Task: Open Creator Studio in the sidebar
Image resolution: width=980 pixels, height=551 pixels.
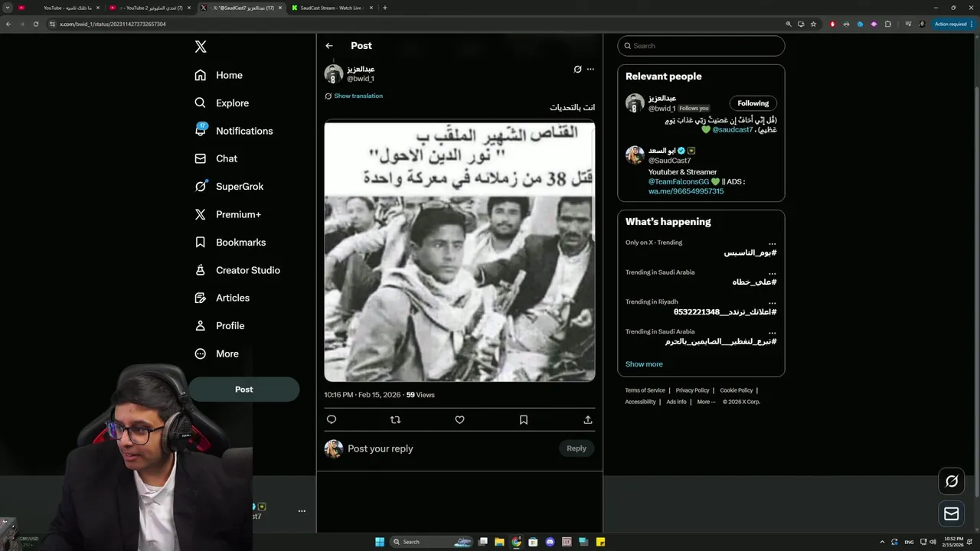Action: pyautogui.click(x=237, y=270)
